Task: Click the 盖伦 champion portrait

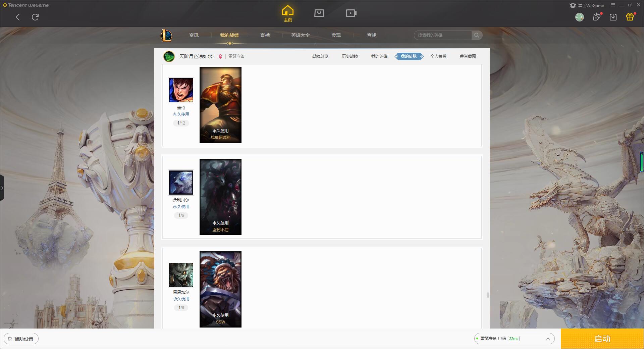Action: coord(181,90)
